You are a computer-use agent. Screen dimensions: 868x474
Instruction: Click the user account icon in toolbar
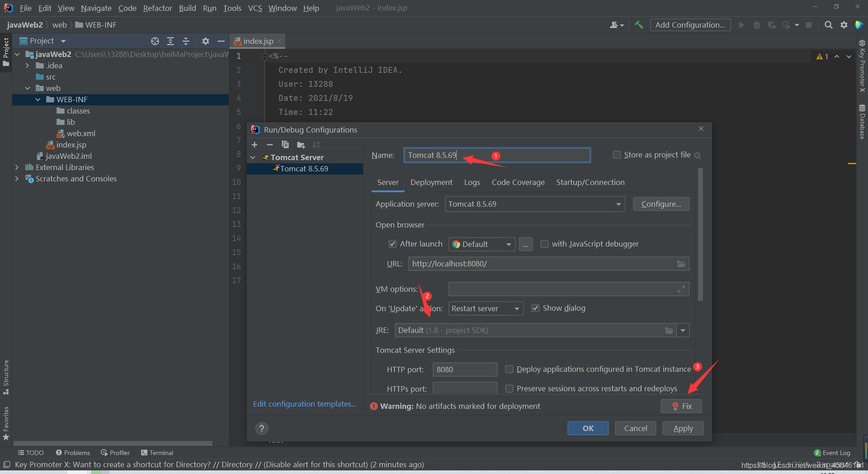[616, 25]
